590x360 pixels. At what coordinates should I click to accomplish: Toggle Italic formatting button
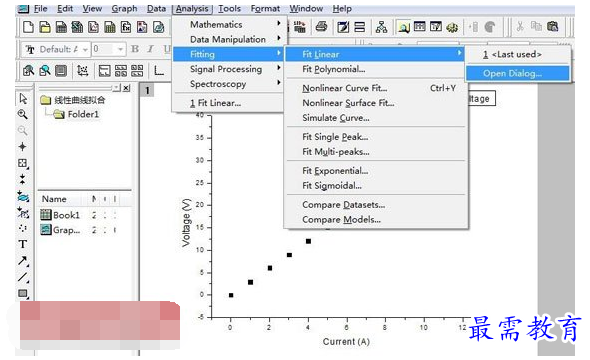coord(151,49)
